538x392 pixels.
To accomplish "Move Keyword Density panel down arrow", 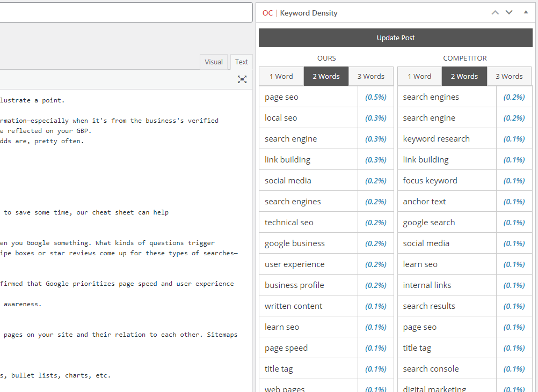I will coord(509,13).
